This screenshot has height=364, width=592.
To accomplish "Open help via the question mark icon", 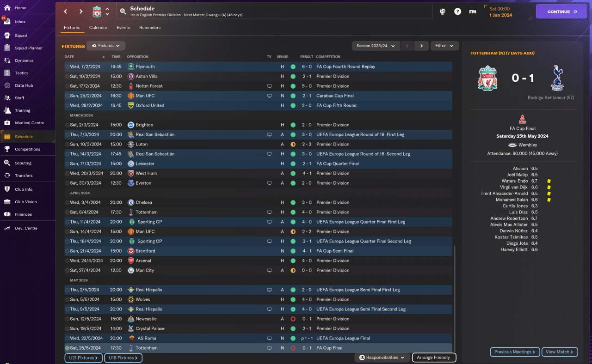I will 457,12.
